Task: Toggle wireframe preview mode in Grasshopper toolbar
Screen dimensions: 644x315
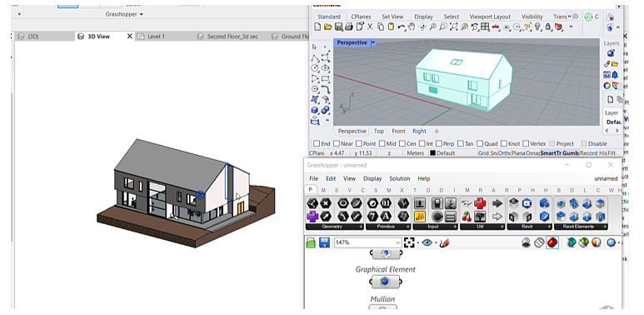Action: click(539, 242)
